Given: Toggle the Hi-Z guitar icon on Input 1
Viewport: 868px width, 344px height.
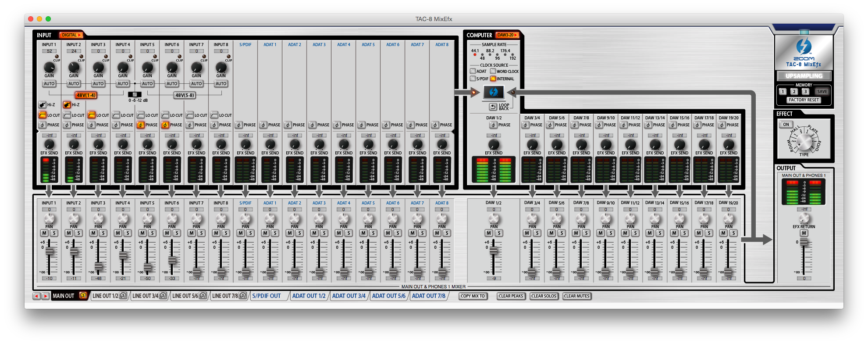Looking at the screenshot, I should [43, 104].
